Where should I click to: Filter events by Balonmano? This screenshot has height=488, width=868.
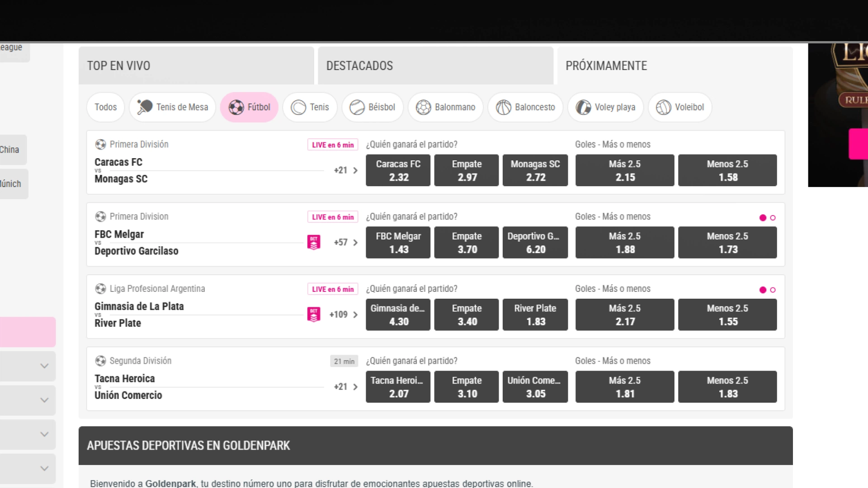click(445, 107)
